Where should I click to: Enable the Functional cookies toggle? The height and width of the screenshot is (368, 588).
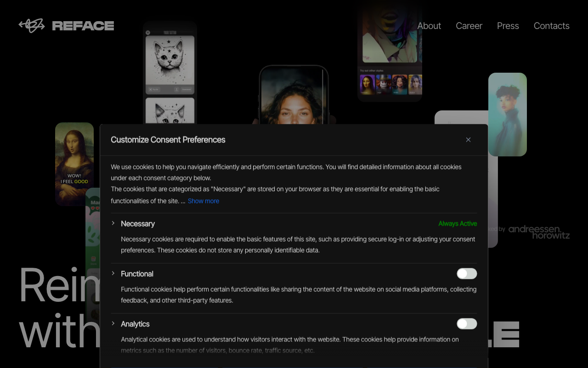pos(466,274)
